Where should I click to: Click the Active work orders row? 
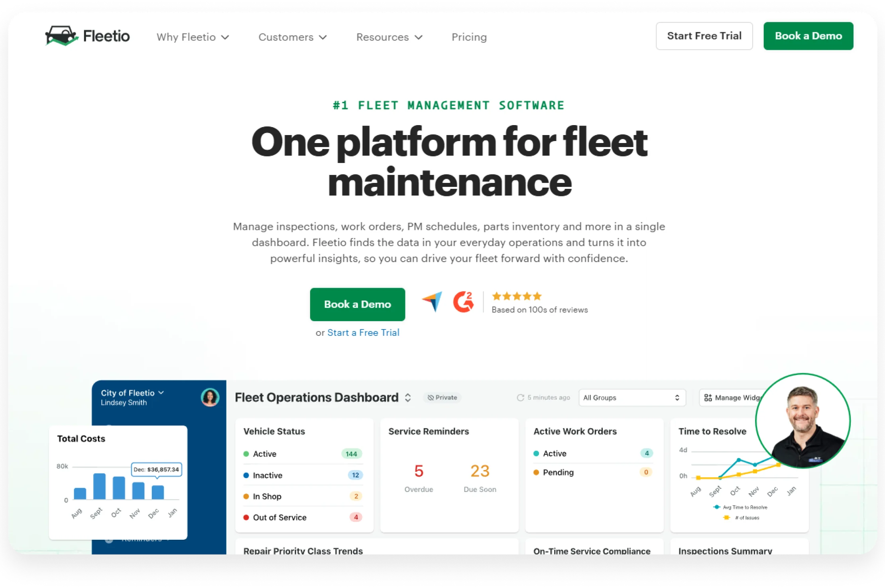tap(593, 453)
